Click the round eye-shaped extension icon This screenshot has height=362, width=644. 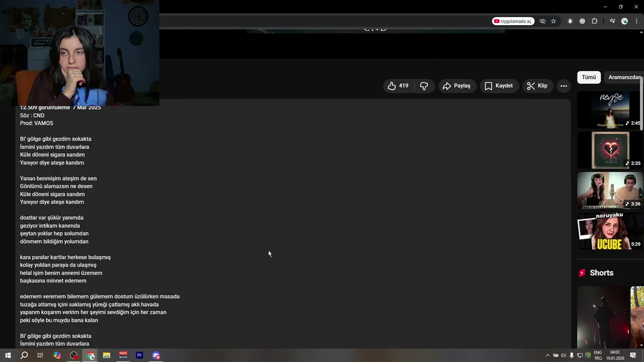coord(582,21)
